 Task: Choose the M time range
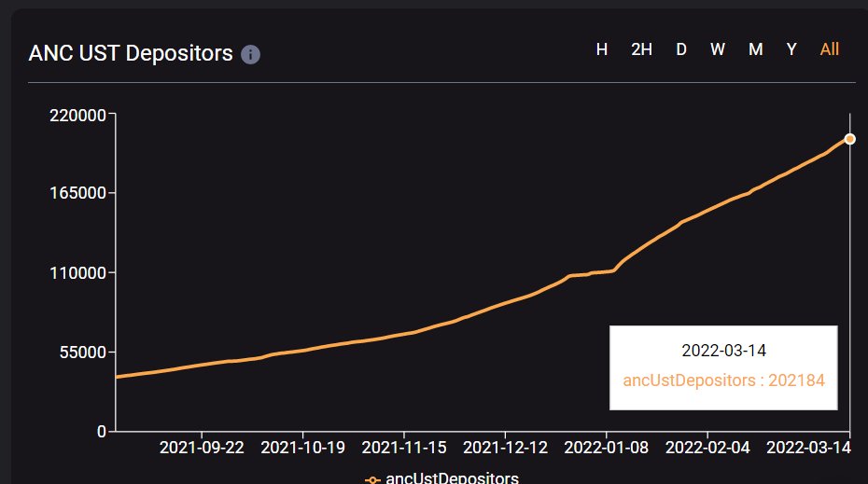click(x=756, y=49)
